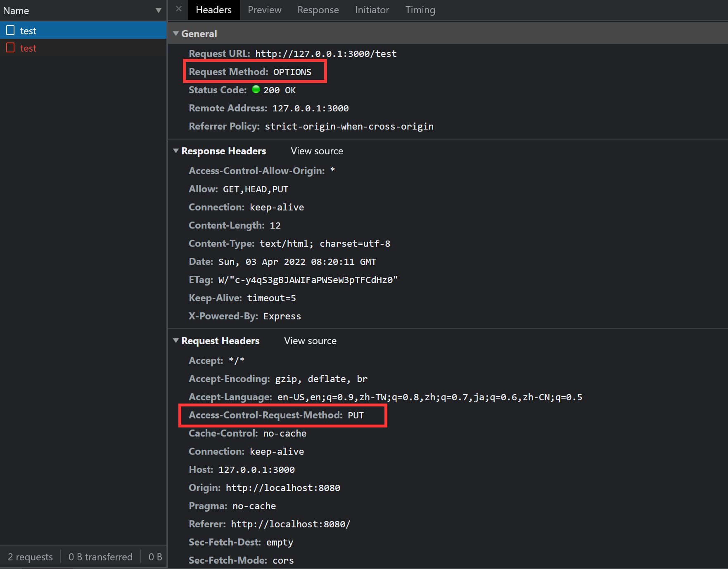
Task: Click the green status code indicator dot
Action: (x=256, y=90)
